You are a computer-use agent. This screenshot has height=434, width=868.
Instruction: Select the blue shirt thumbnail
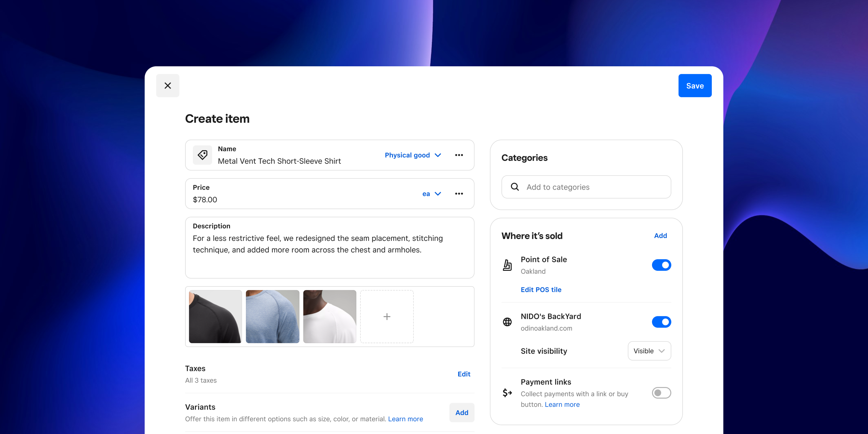[273, 317]
